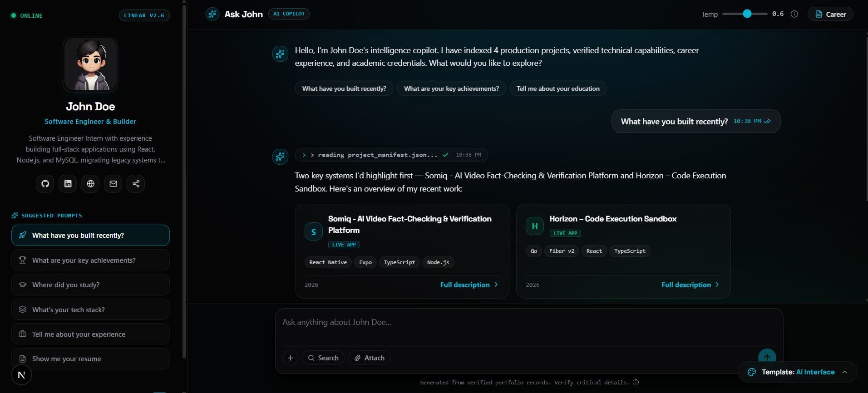The height and width of the screenshot is (393, 868).
Task: Click the LIVE APP badge on Horizon card
Action: (565, 233)
